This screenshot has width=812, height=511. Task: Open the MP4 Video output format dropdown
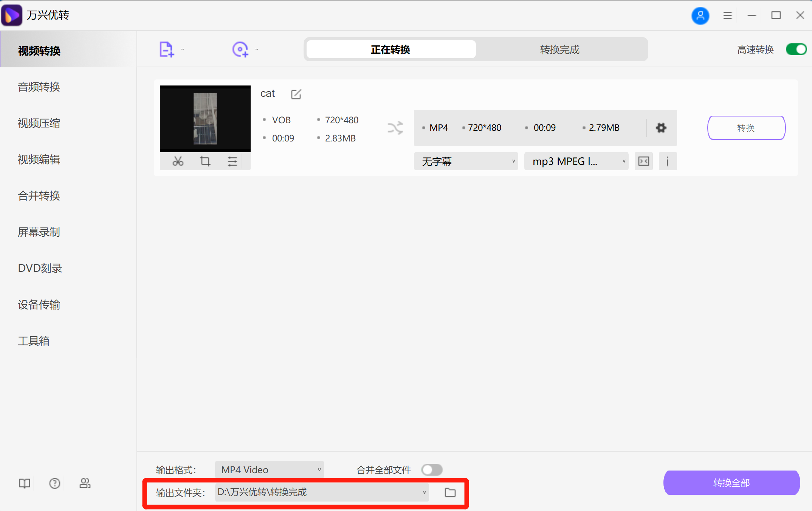coord(269,469)
